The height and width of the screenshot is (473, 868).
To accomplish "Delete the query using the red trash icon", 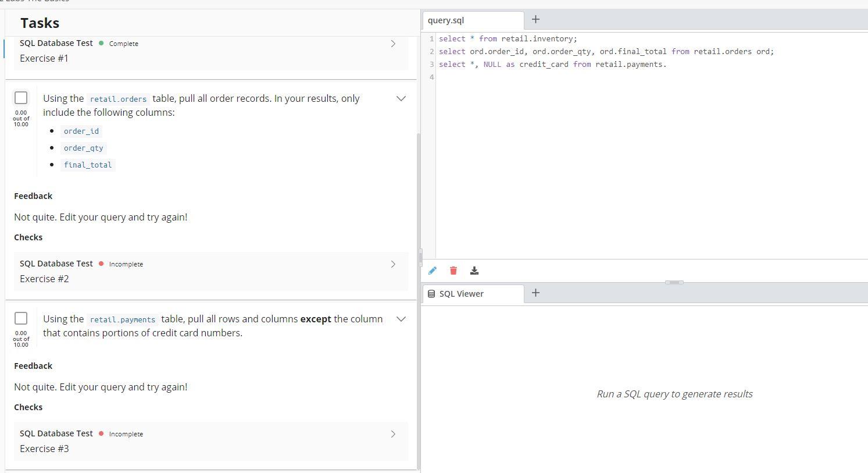I will [x=453, y=271].
